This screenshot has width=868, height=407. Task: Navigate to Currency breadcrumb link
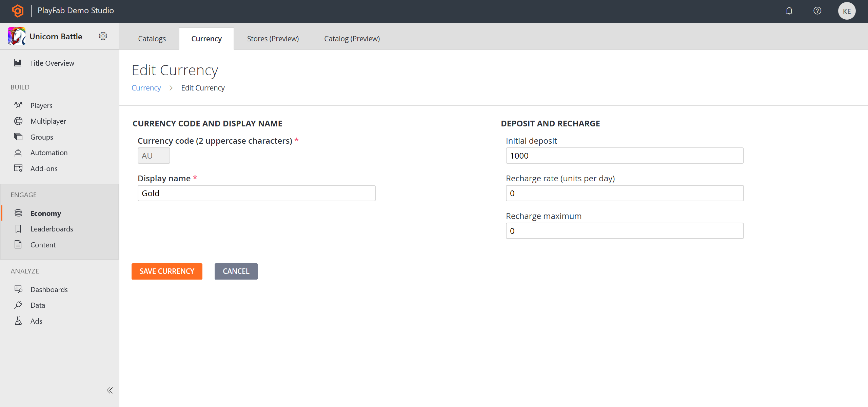pos(146,87)
